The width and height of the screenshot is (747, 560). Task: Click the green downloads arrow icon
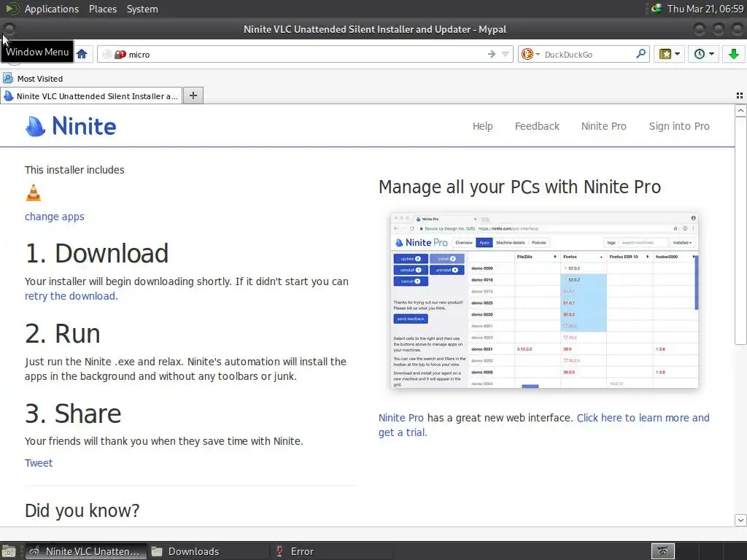click(x=734, y=54)
